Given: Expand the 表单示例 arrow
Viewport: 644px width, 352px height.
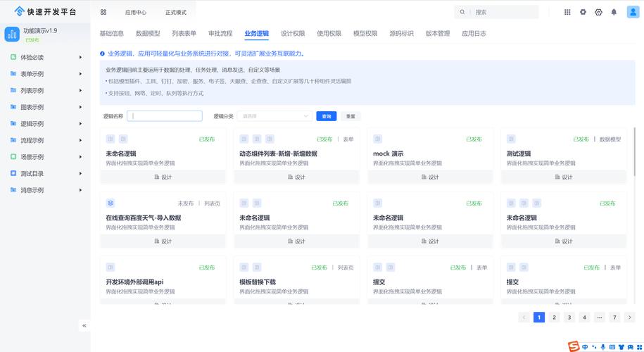Looking at the screenshot, I should tap(80, 74).
